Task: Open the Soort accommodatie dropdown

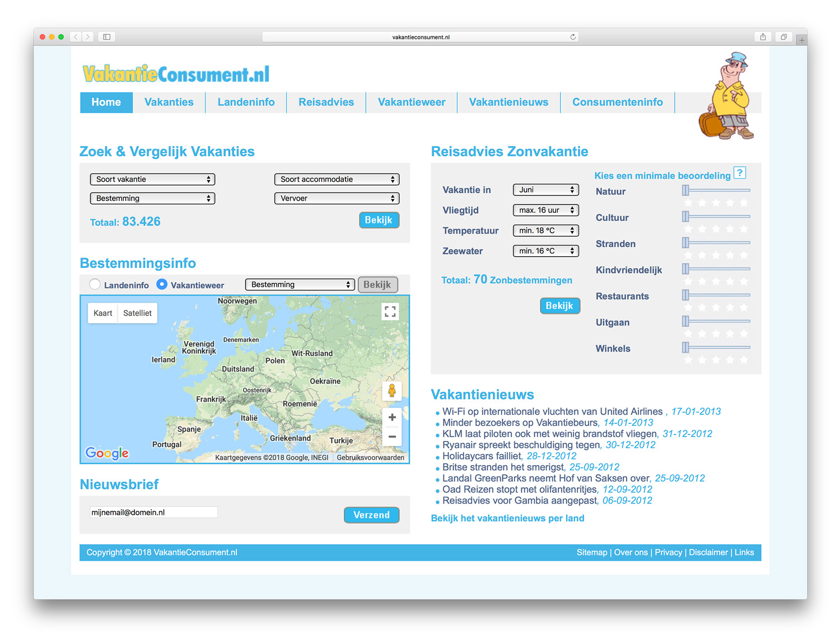Action: click(337, 179)
